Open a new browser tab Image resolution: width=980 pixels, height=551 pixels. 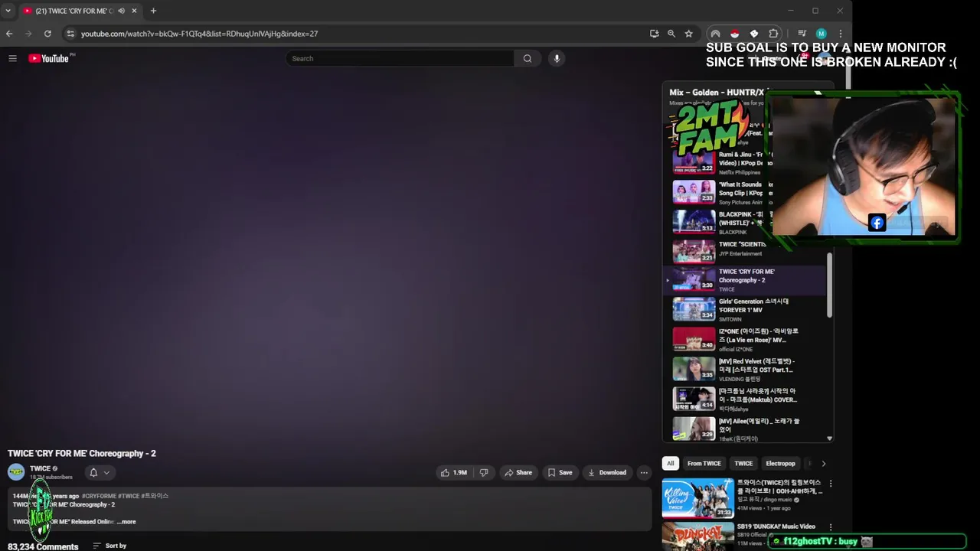pos(153,11)
